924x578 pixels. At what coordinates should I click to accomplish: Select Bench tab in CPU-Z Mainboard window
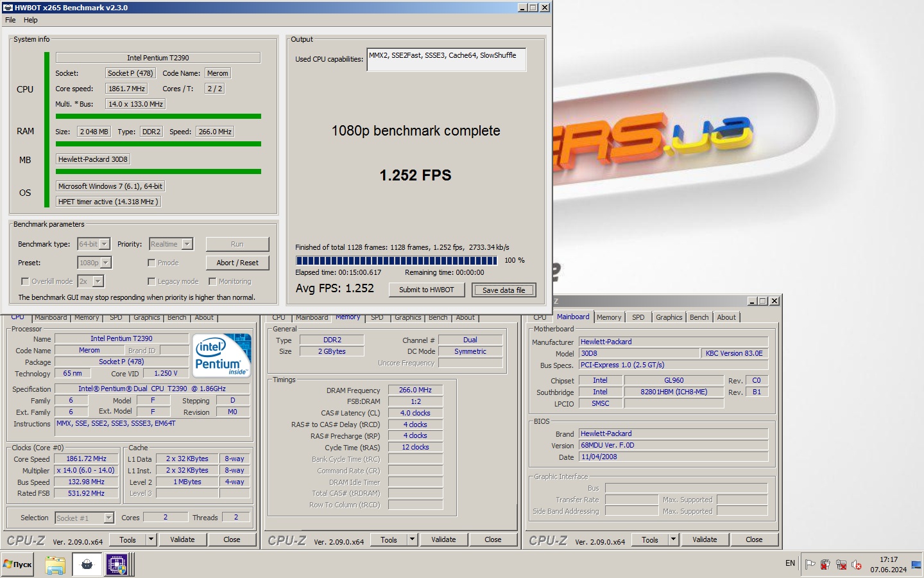click(x=699, y=317)
